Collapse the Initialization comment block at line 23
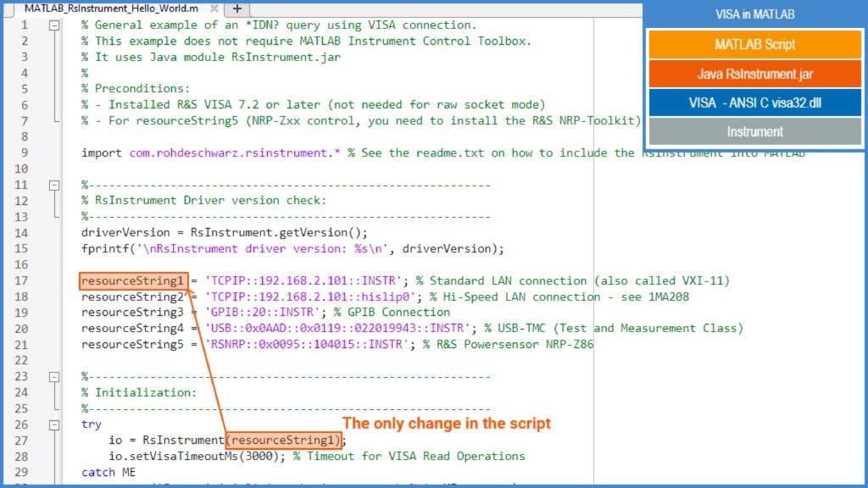 click(55, 376)
